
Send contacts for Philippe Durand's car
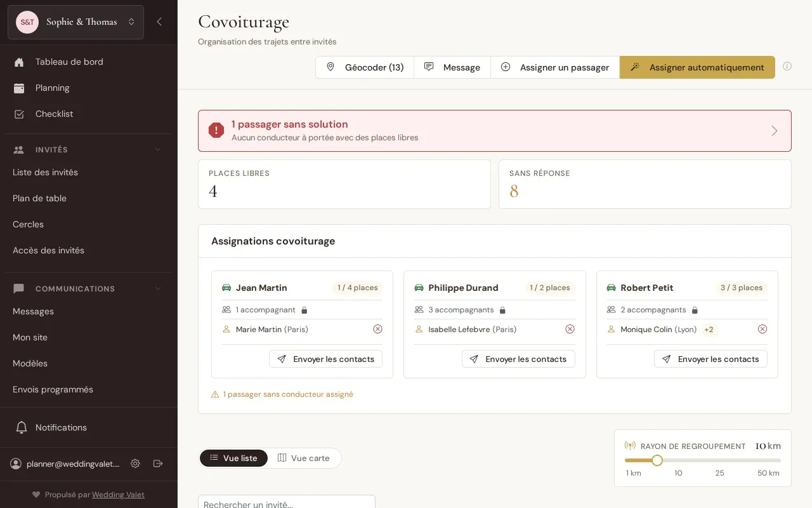coord(518,359)
